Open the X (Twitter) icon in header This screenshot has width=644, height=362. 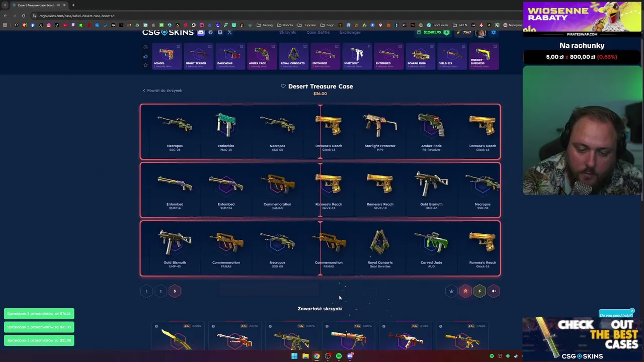coord(229,32)
